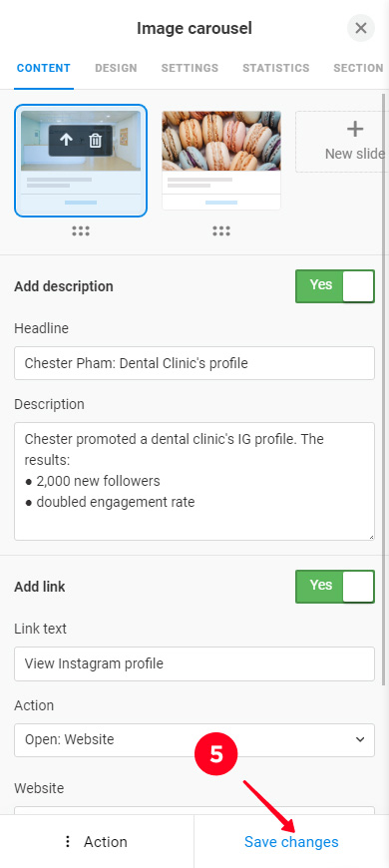Viewport: 389px width, 868px height.
Task: Click the chevron arrow on Action dropdown
Action: coord(360,739)
